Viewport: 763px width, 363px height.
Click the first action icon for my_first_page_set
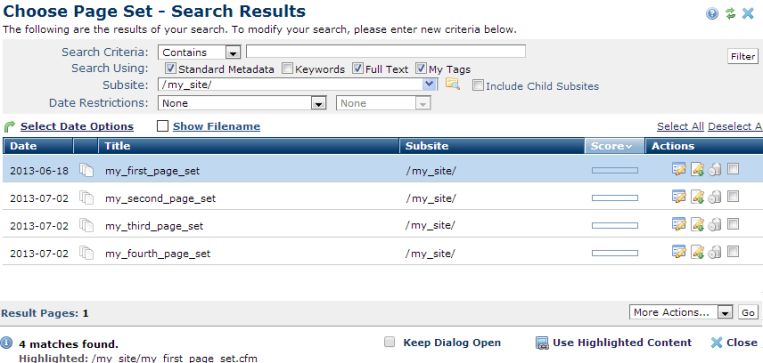click(679, 169)
